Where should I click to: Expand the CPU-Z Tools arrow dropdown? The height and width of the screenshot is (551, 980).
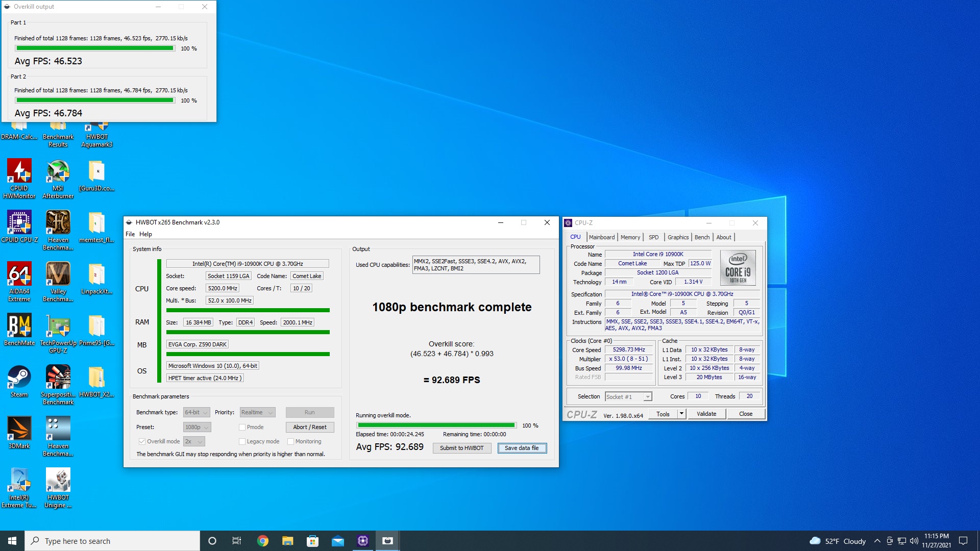point(681,414)
